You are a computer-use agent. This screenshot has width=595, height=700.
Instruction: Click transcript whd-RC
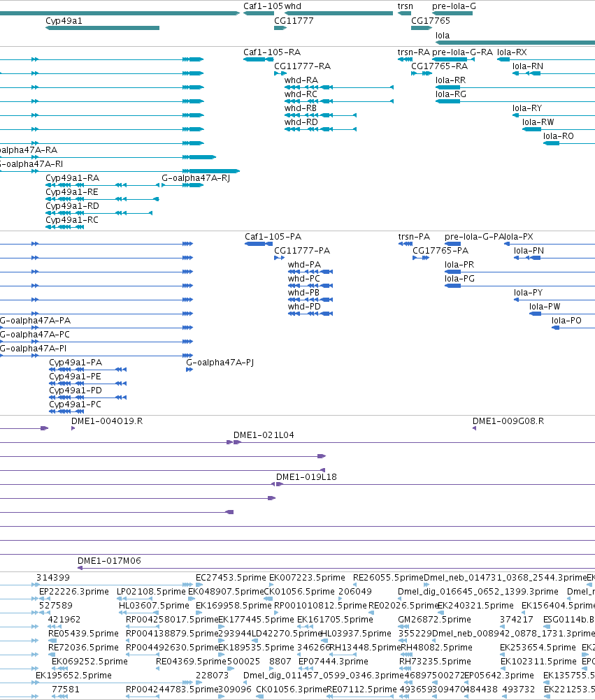339,101
